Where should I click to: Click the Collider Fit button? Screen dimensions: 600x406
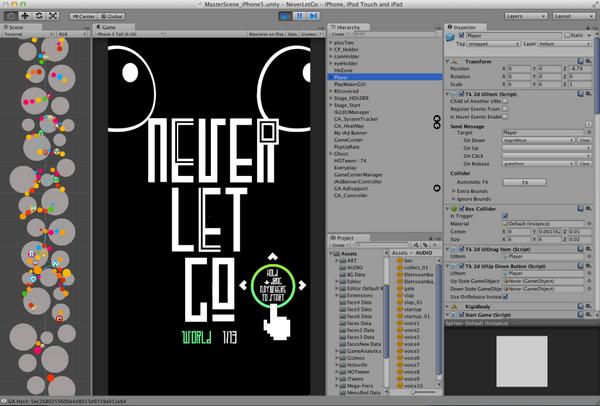(x=525, y=183)
